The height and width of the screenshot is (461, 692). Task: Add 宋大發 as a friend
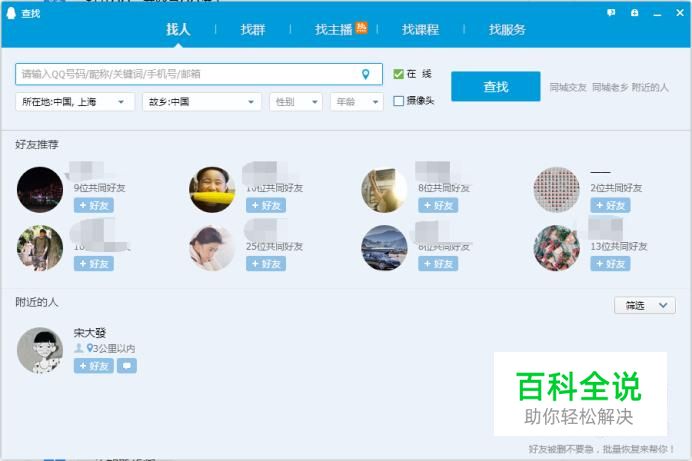(x=94, y=366)
